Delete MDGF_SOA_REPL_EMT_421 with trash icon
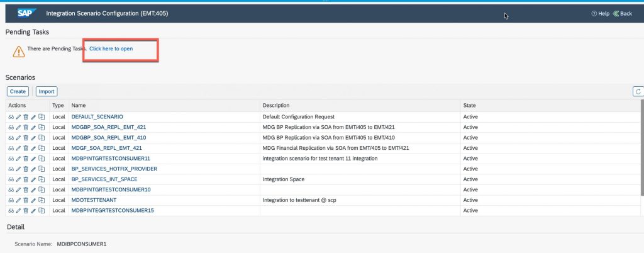 25,149
